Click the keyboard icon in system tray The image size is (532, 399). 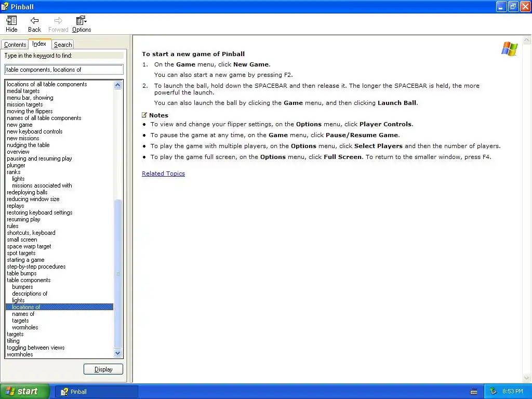coord(474,392)
